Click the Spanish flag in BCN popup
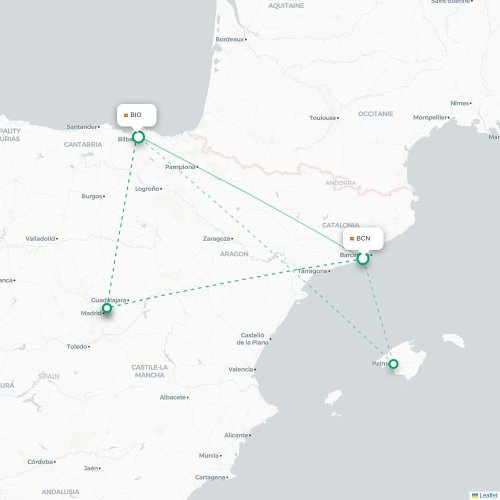This screenshot has height=500, width=500. (352, 239)
